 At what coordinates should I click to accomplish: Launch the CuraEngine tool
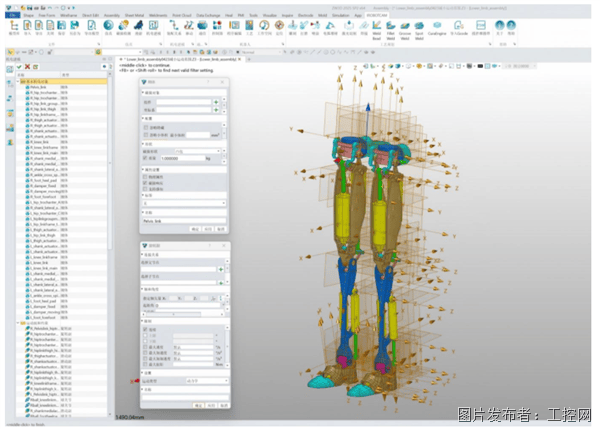pos(437,28)
